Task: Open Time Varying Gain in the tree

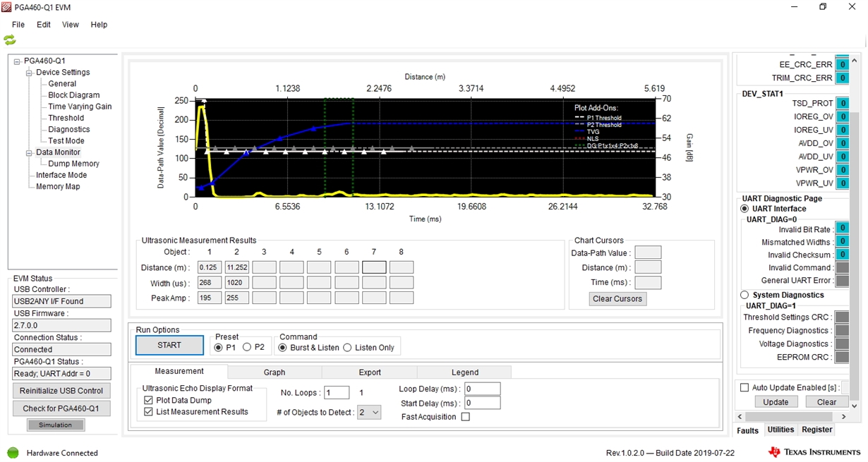Action: pyautogui.click(x=80, y=107)
